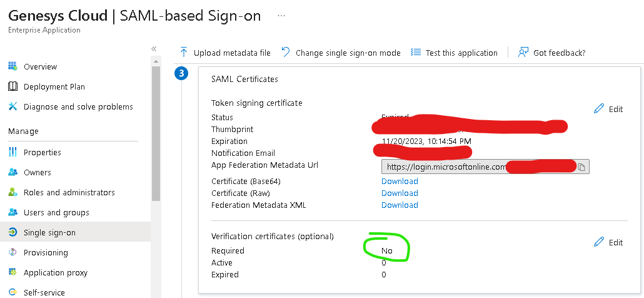Open Single sign-on menu item
The width and height of the screenshot is (644, 298).
click(49, 232)
